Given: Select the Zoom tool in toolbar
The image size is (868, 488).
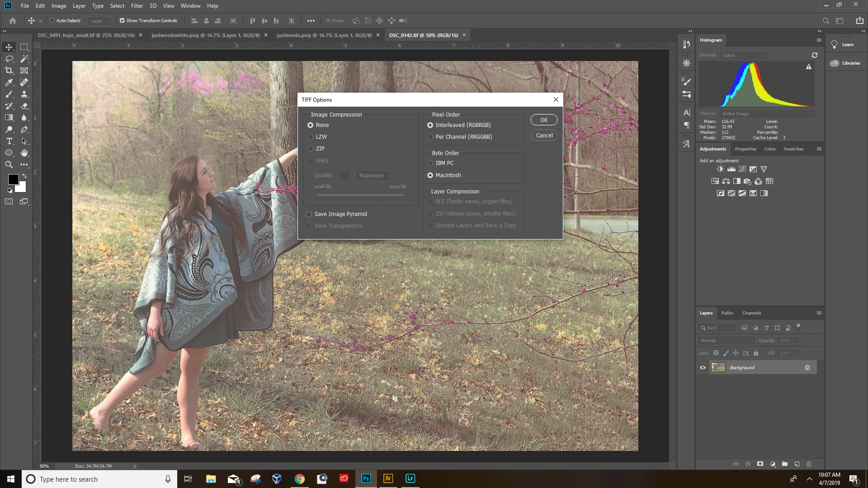Looking at the screenshot, I should coord(9,165).
